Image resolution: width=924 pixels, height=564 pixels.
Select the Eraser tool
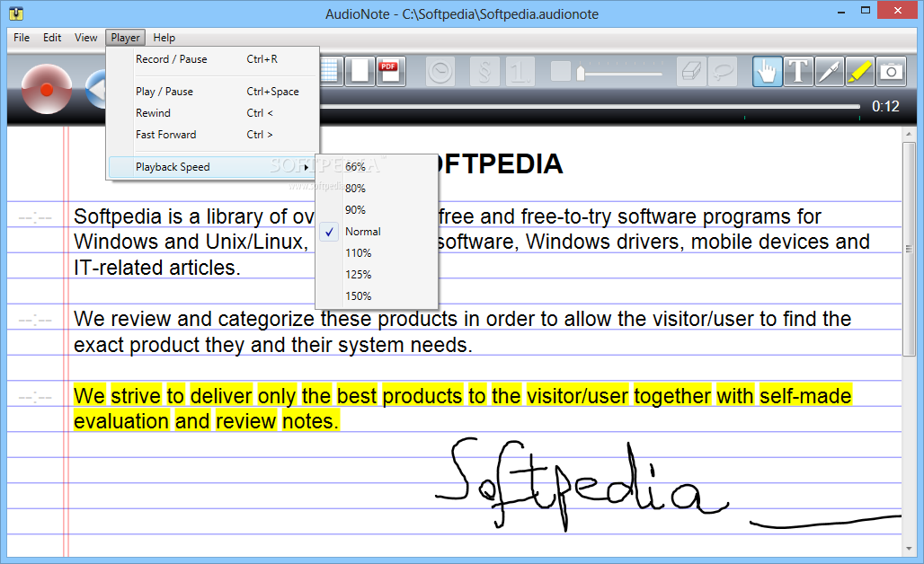691,72
